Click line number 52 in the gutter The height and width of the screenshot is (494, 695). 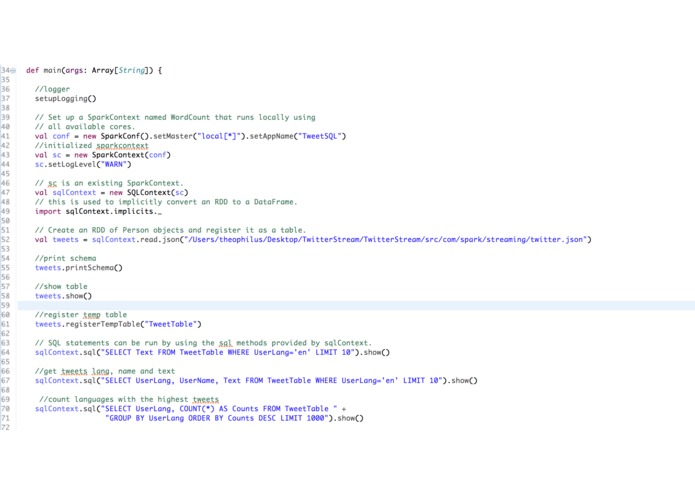coord(5,240)
